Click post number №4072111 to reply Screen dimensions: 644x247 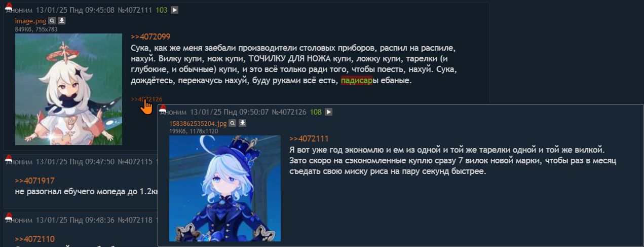tap(135, 10)
